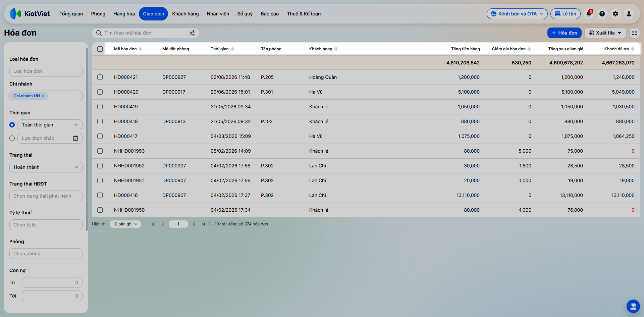Select checkbox for invoice HD000420
The image size is (644, 317).
point(100,92)
